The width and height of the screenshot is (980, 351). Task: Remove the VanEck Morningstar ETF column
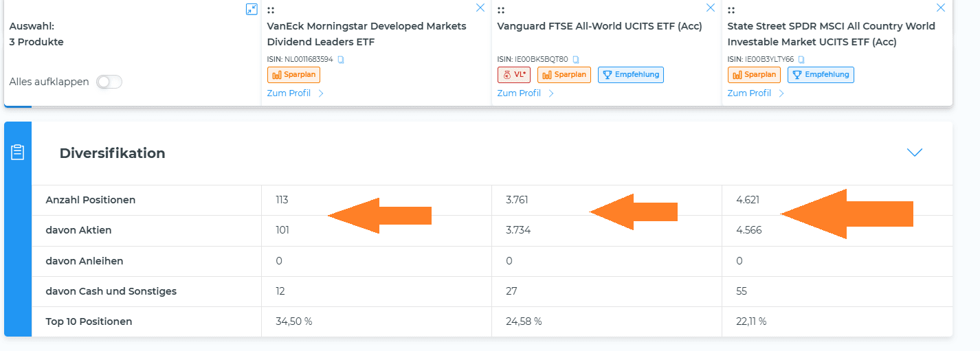click(480, 8)
